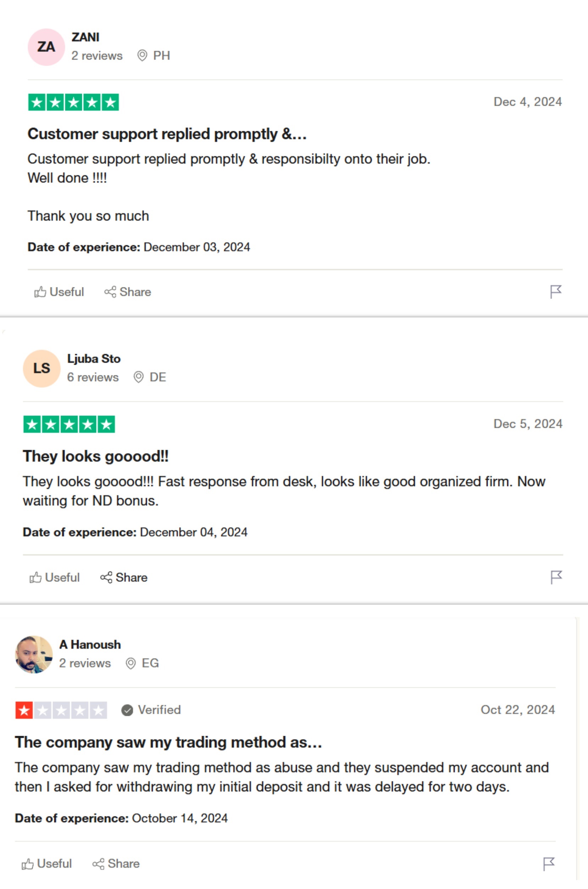Viewport: 588px width, 889px height.
Task: Open title 'Customer support replied promptly &...'
Action: (x=167, y=134)
